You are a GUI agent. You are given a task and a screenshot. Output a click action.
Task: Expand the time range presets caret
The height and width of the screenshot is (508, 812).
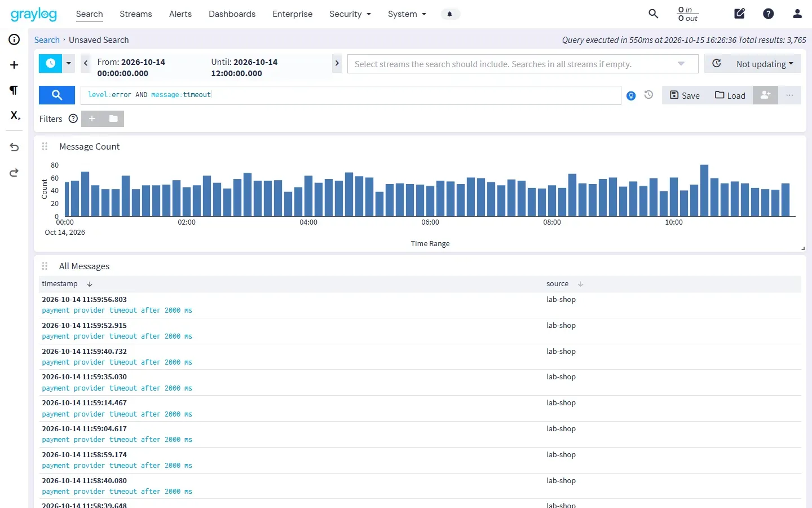69,63
